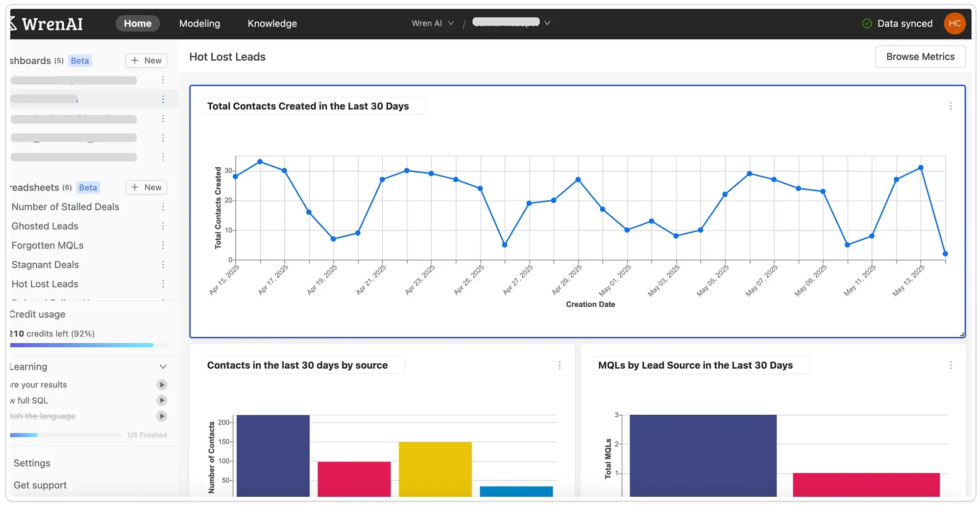Open options menu on Contacts by source chart
Image resolution: width=980 pixels, height=507 pixels.
pos(560,365)
